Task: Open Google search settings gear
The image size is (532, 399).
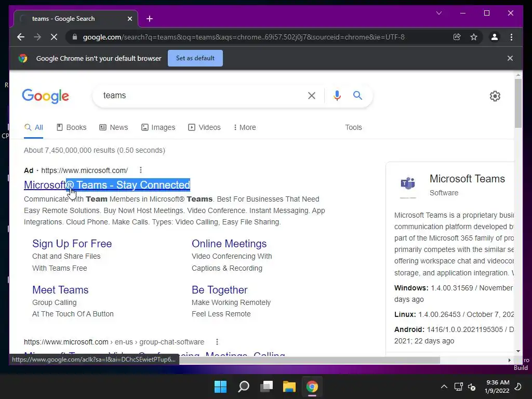Action: tap(495, 96)
